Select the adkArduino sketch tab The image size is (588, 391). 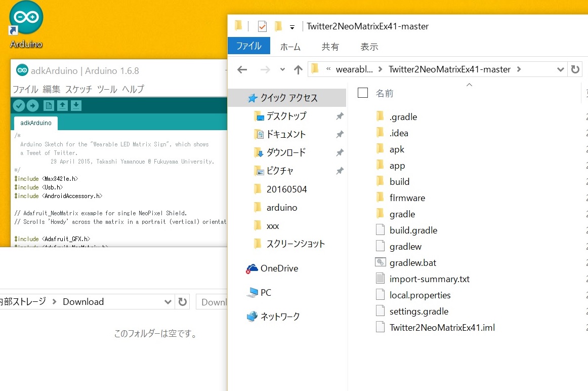point(36,123)
